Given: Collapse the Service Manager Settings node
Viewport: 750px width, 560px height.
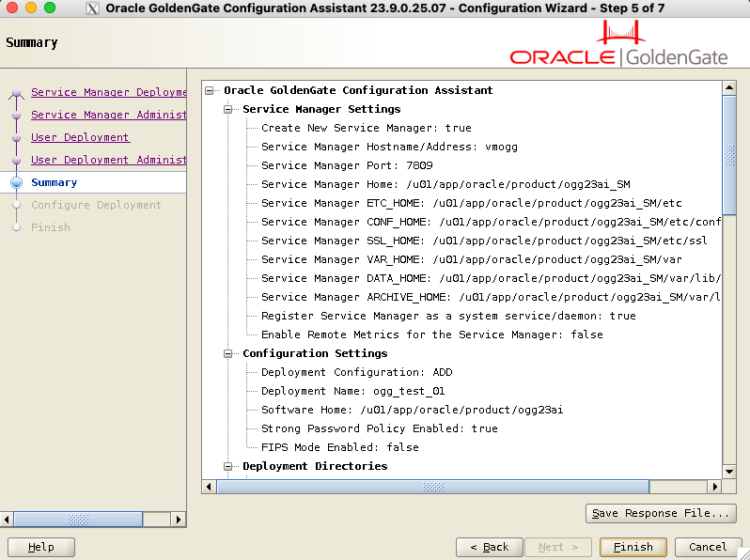Looking at the screenshot, I should click(227, 109).
